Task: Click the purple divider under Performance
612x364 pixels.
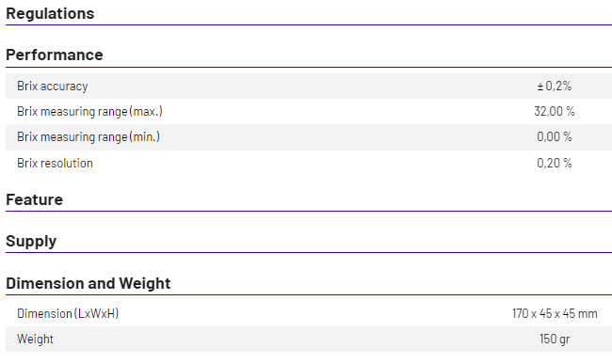Action: (309, 67)
